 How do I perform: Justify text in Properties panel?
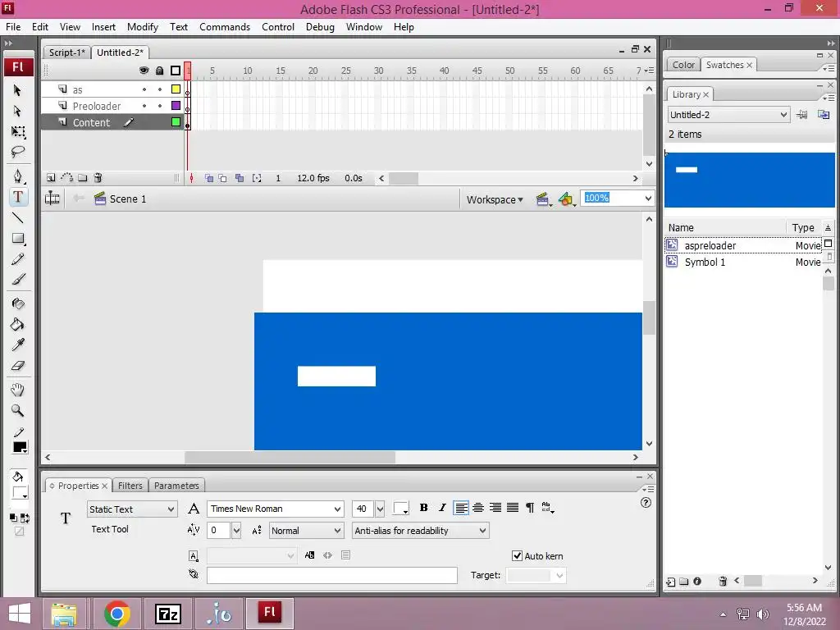tap(513, 508)
